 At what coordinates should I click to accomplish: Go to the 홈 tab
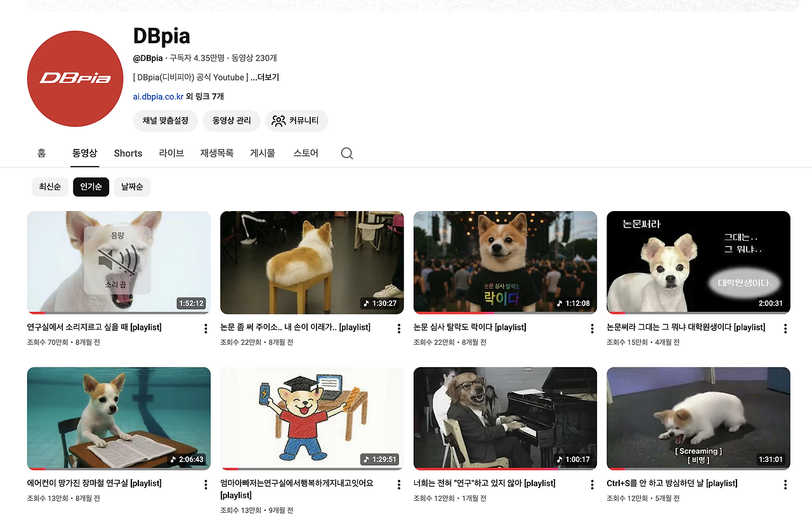pyautogui.click(x=41, y=153)
